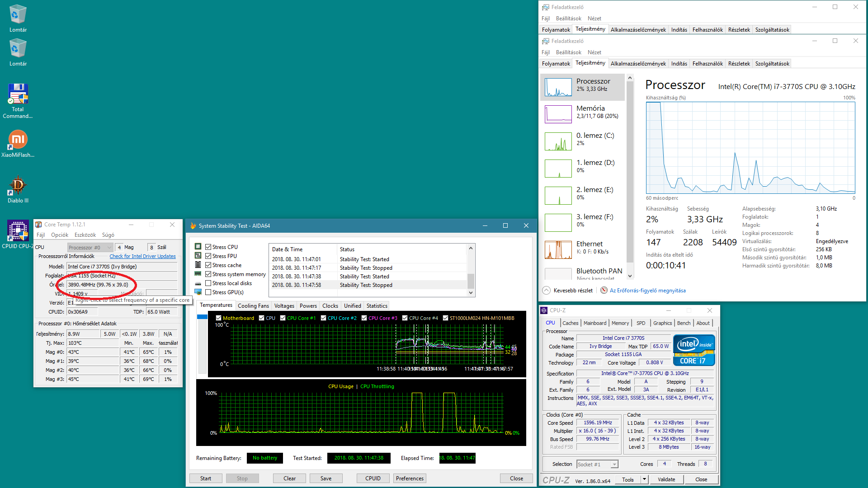The width and height of the screenshot is (868, 488).
Task: Toggle Stress FPU checkbox
Action: point(208,256)
